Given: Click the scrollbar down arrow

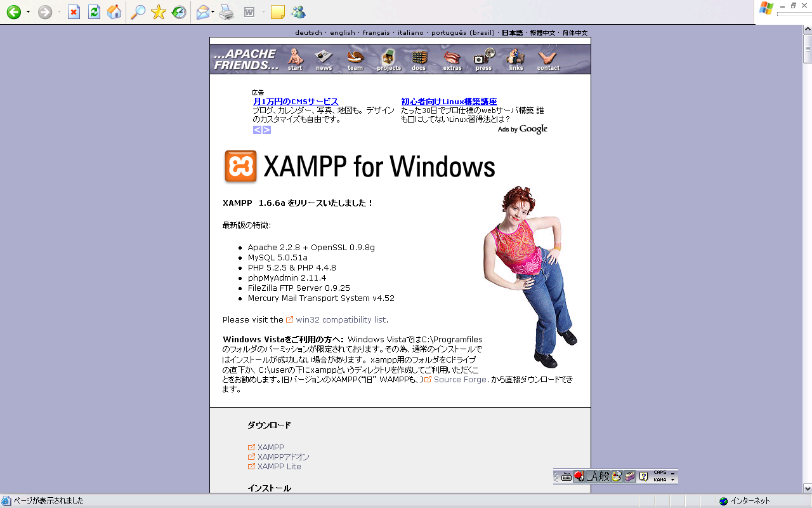Looking at the screenshot, I should [x=807, y=488].
